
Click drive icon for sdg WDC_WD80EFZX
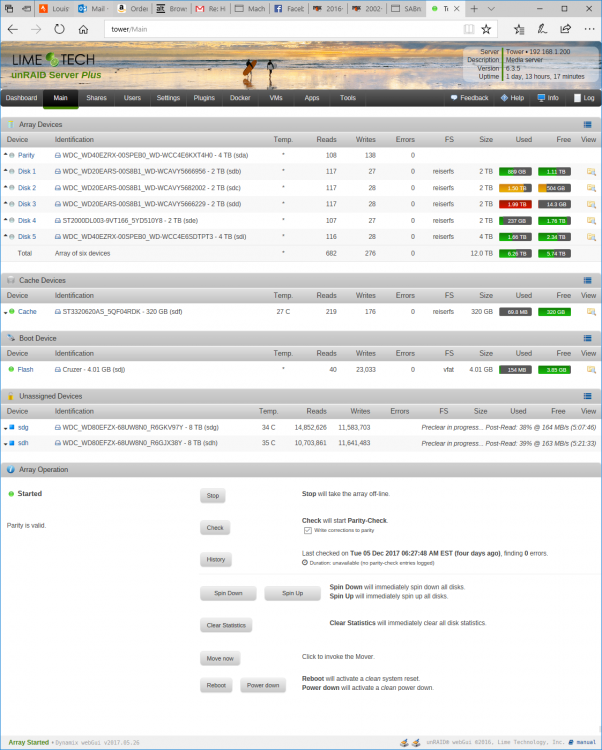click(58, 428)
